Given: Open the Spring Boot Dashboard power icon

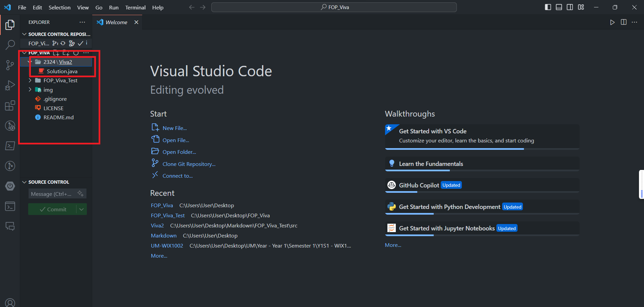Looking at the screenshot, I should coord(10,186).
